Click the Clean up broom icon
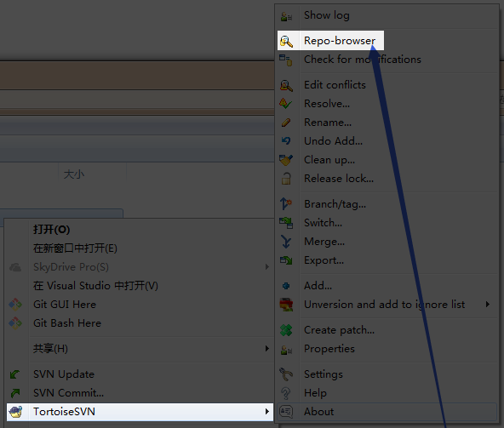Viewport: 504px width, 428px height. point(286,160)
